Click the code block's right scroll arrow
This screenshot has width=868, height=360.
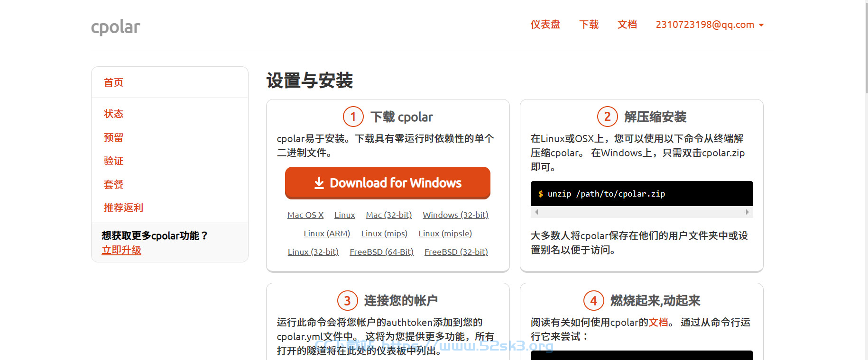(x=747, y=212)
